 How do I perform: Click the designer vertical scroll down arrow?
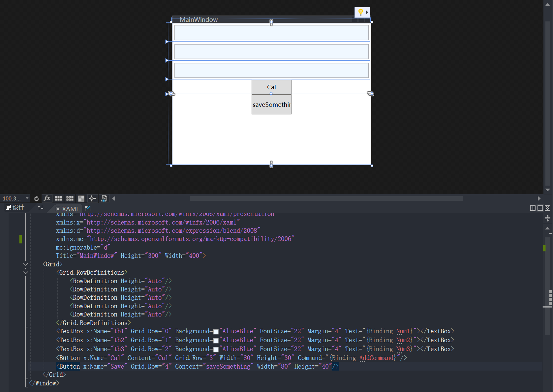547,190
